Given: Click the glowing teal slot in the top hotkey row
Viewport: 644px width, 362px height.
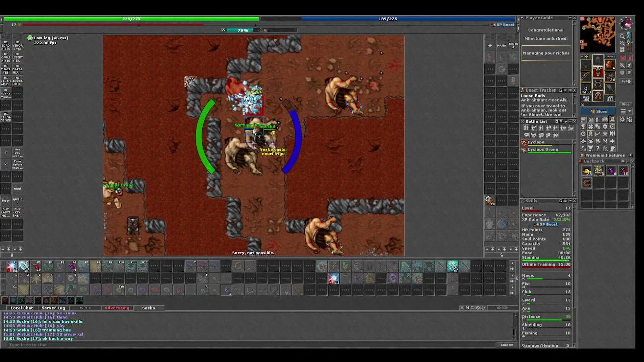Looking at the screenshot, I should 452,266.
